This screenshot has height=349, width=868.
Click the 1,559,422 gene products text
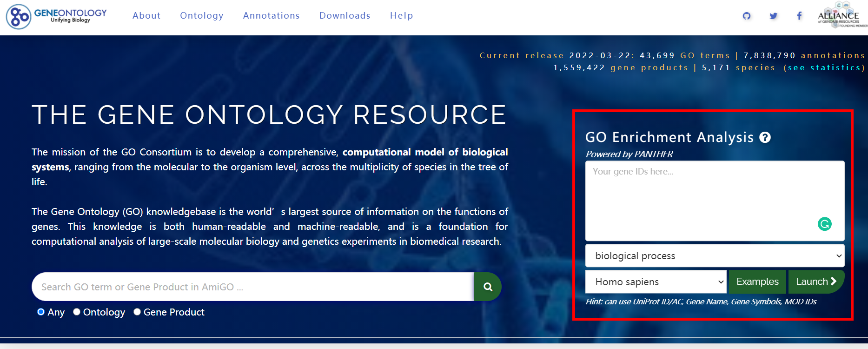[621, 68]
